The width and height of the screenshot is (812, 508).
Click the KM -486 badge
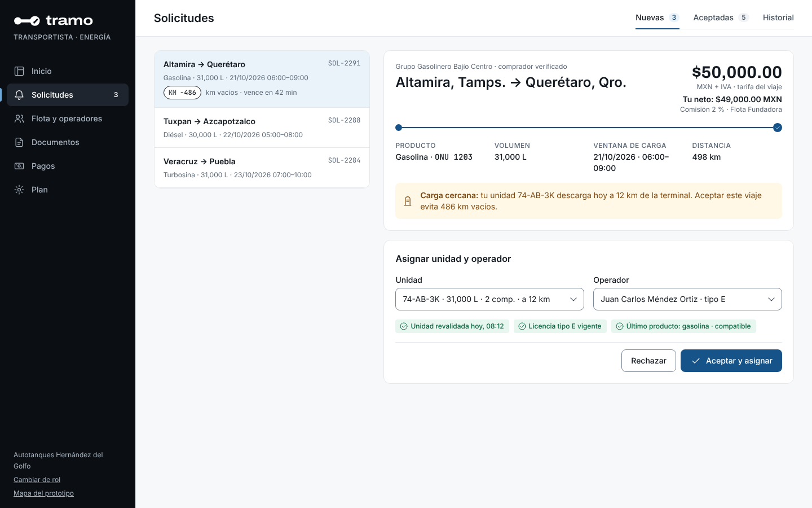point(182,93)
